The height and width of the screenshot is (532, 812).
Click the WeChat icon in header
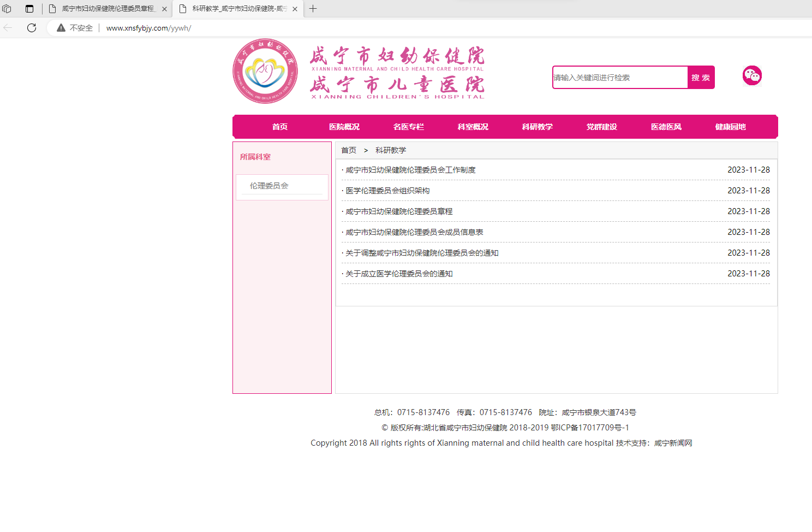751,75
